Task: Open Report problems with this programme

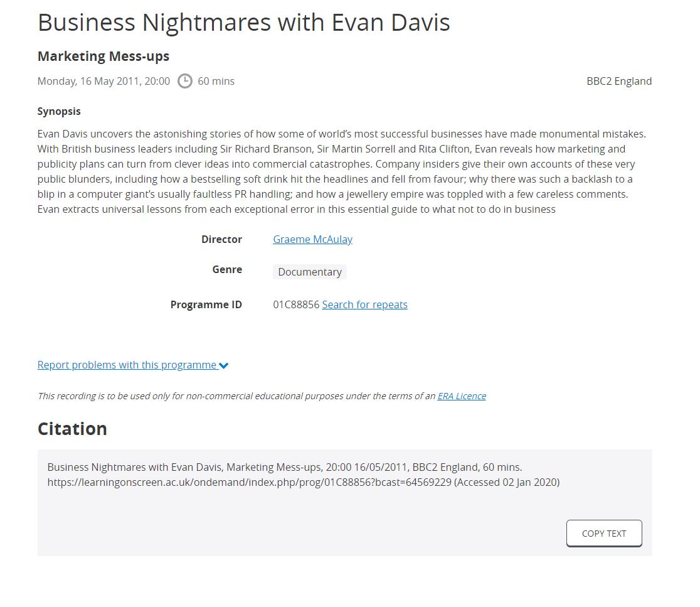Action: [127, 365]
